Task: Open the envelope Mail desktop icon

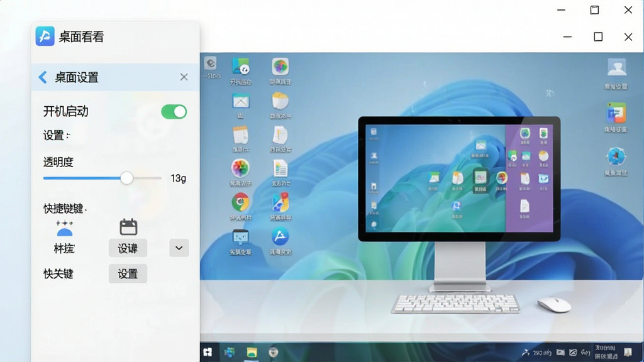Action: click(x=241, y=101)
